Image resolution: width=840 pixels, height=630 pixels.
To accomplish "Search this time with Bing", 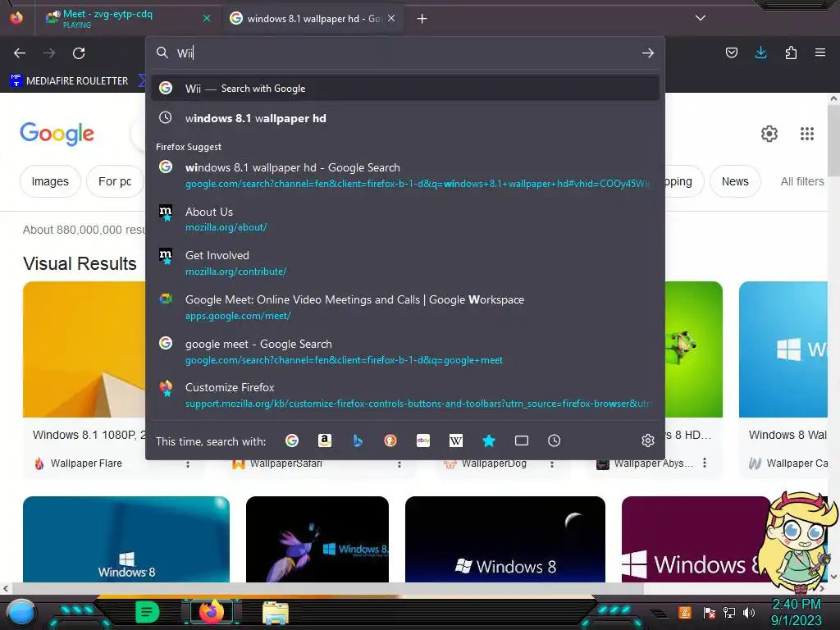I will coord(358,441).
